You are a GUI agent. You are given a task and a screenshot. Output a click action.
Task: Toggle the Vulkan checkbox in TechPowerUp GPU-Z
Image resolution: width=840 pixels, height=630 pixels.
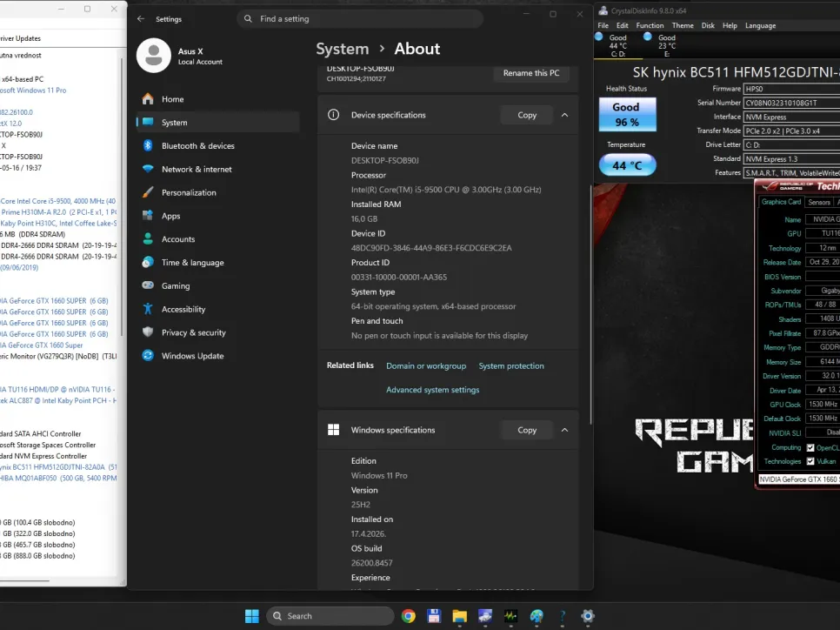pos(810,461)
